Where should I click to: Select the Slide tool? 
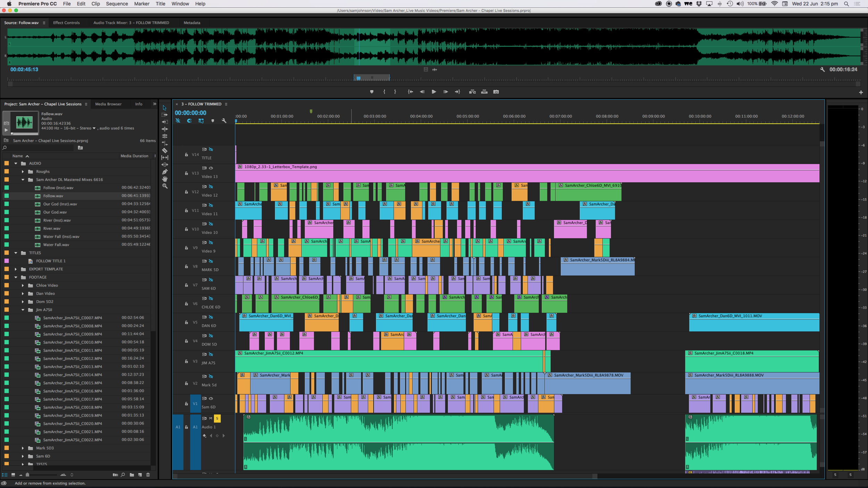(x=165, y=165)
